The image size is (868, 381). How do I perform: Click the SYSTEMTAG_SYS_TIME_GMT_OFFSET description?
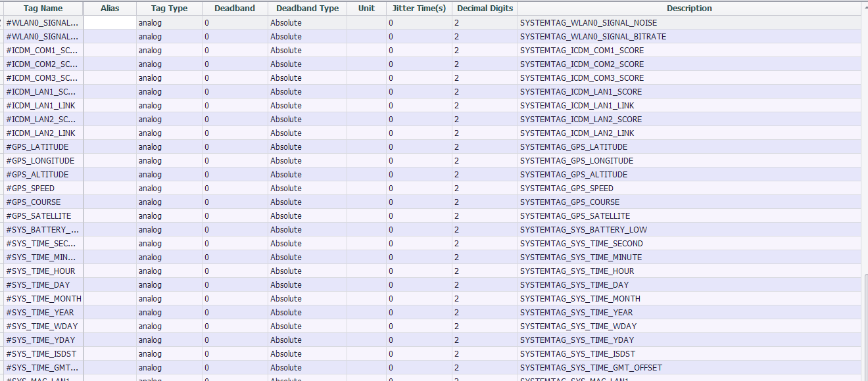pos(591,368)
